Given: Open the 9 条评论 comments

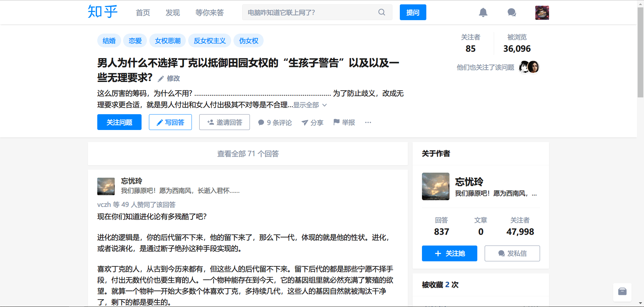Looking at the screenshot, I should click(x=275, y=123).
